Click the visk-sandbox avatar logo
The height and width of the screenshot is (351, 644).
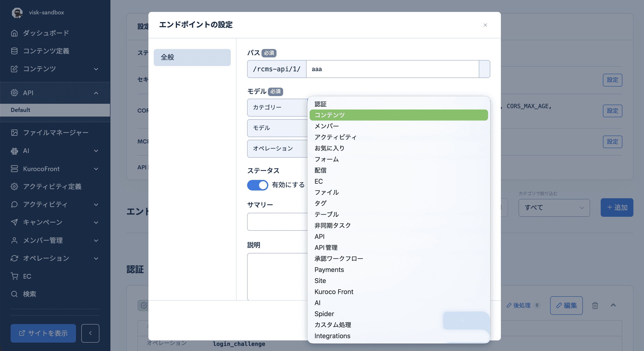tap(17, 13)
